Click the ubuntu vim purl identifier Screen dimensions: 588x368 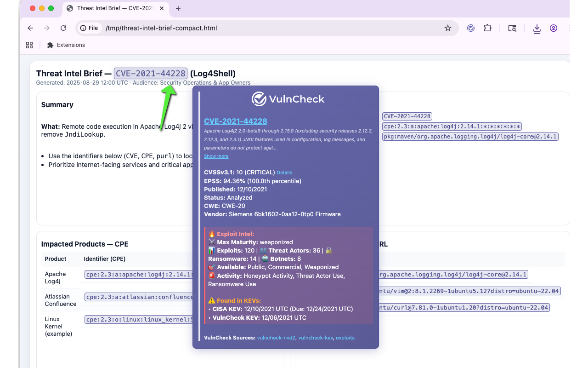(x=470, y=291)
